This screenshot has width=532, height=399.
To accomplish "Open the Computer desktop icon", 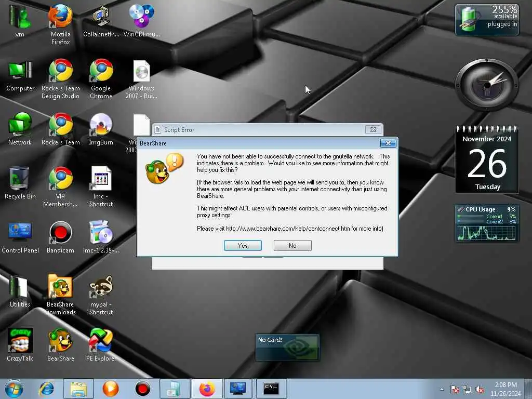I will pyautogui.click(x=20, y=75).
